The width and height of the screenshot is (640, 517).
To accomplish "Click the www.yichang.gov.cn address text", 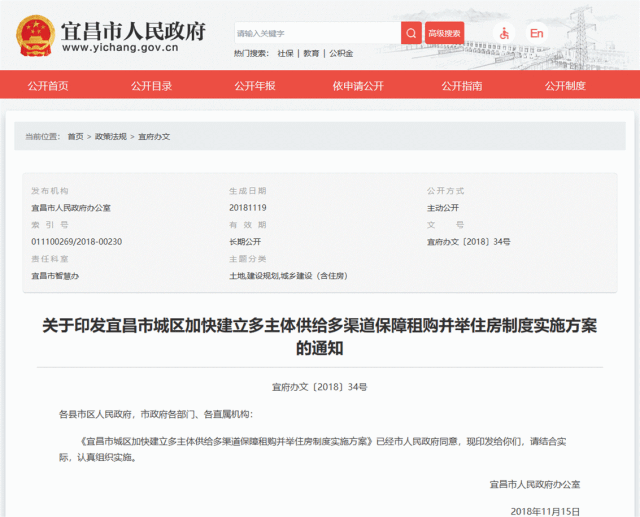I will 120,48.
